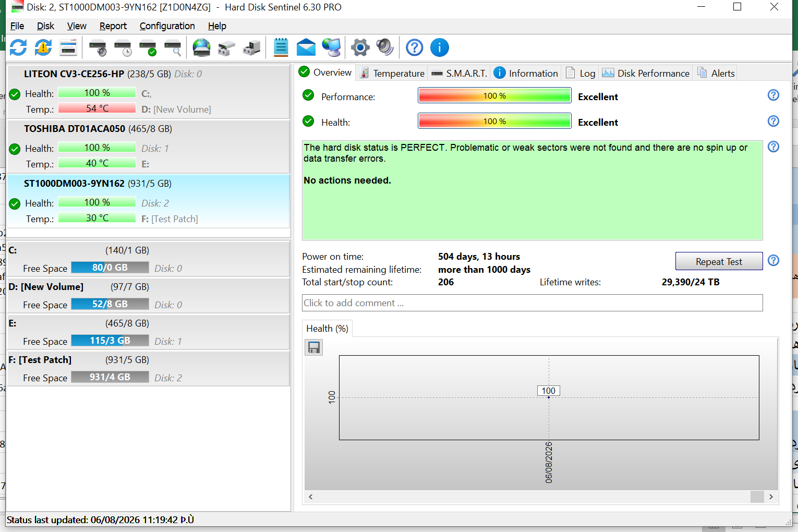
Task: Click the Repeat Test button
Action: pos(719,261)
